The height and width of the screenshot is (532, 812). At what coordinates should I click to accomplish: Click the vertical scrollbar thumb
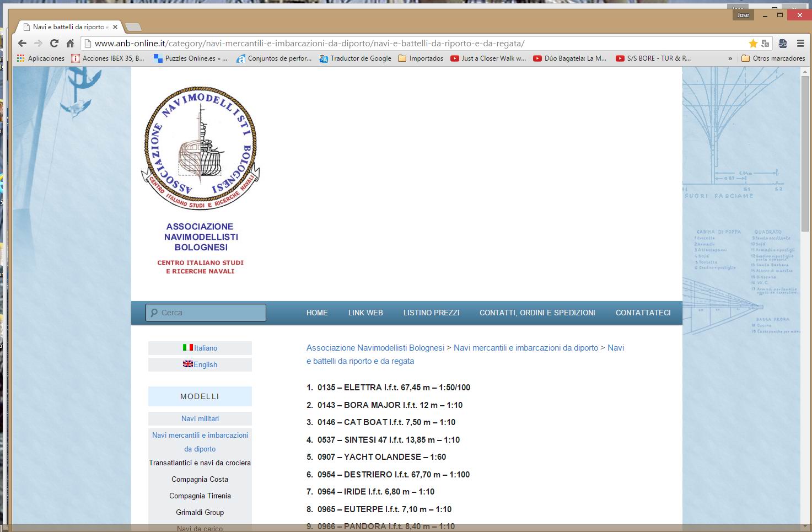pos(805,154)
